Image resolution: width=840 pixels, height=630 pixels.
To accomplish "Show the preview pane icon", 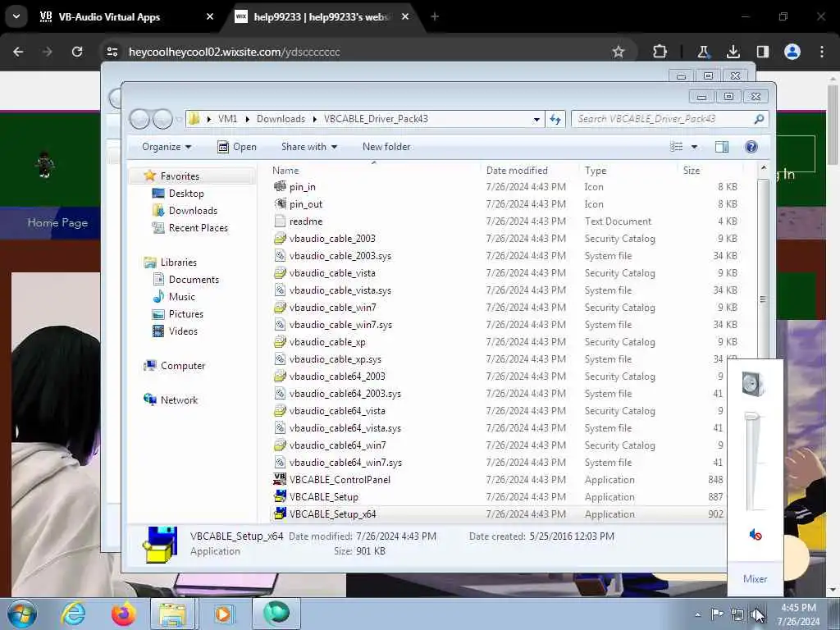I will [722, 147].
